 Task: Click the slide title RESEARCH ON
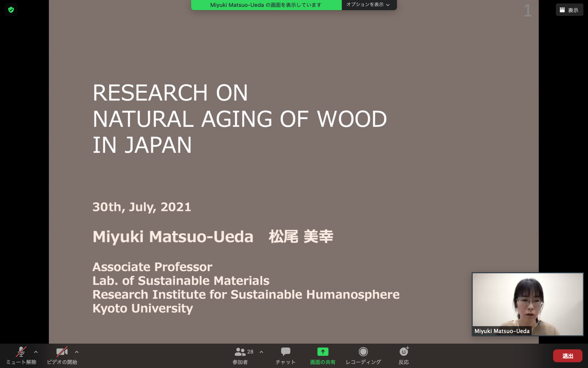pos(170,93)
